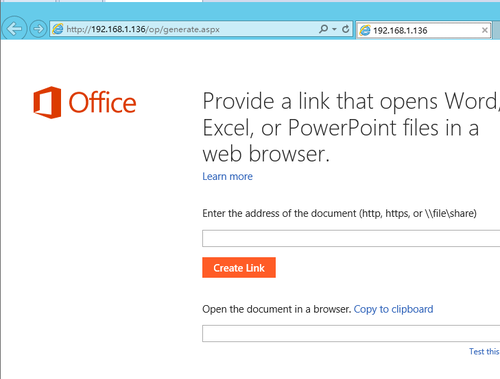Focus the generated browser link output field
This screenshot has height=379, width=500.
pyautogui.click(x=351, y=333)
